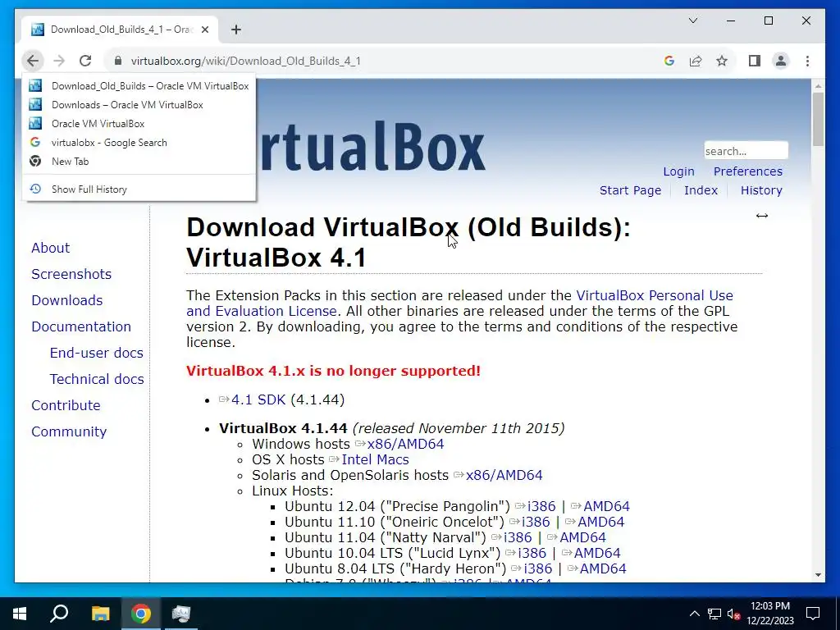Click the padlock site info icon

118,61
